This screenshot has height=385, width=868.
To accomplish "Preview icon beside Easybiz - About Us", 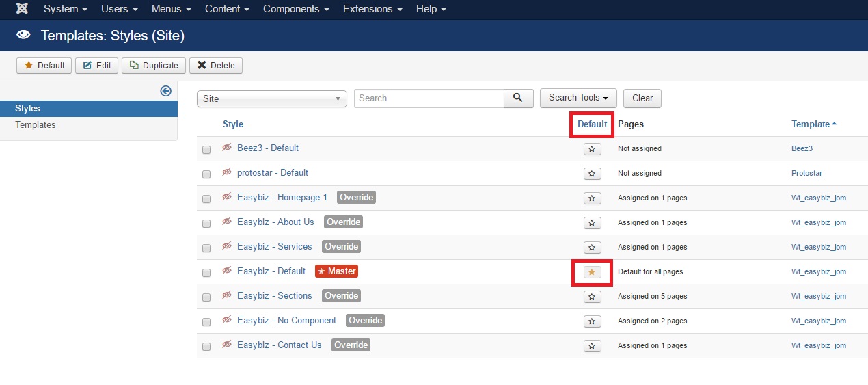I will (x=227, y=222).
